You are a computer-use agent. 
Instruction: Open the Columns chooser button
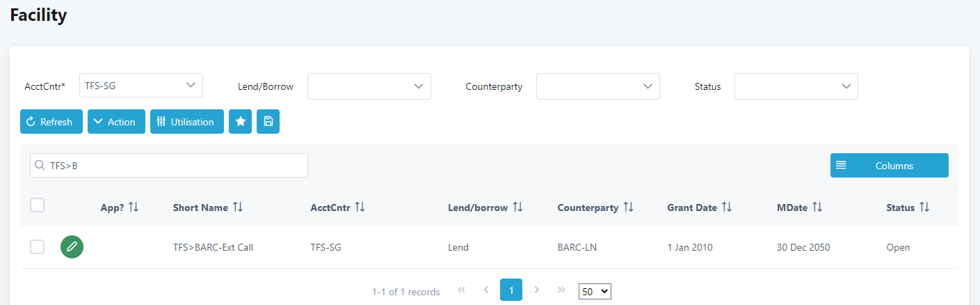[x=889, y=166]
